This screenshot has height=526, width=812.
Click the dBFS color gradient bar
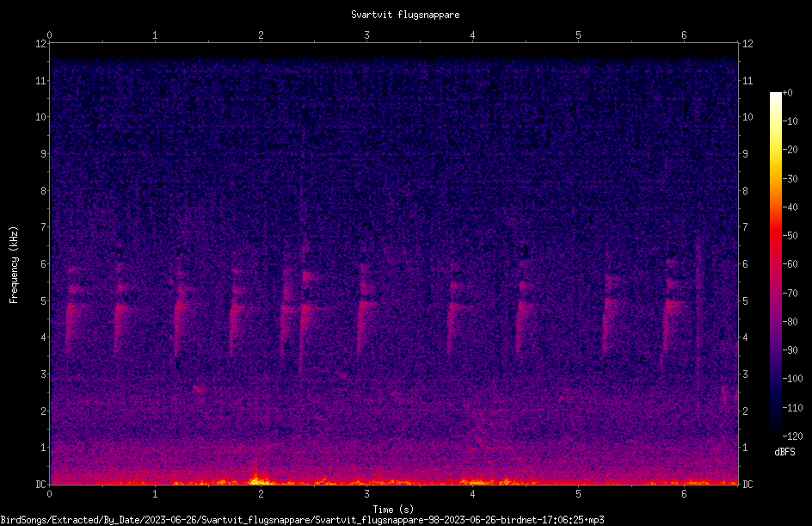(x=775, y=264)
